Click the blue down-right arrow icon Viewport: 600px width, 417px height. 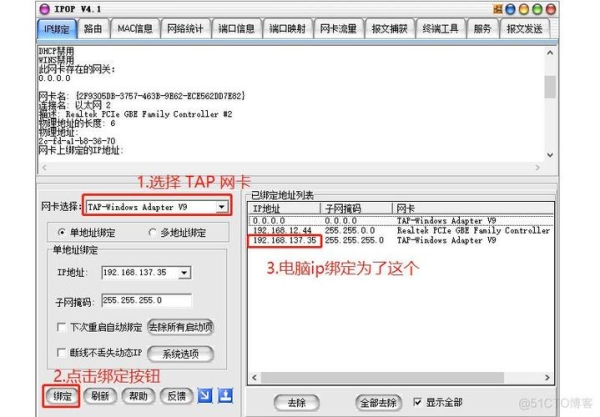click(205, 395)
